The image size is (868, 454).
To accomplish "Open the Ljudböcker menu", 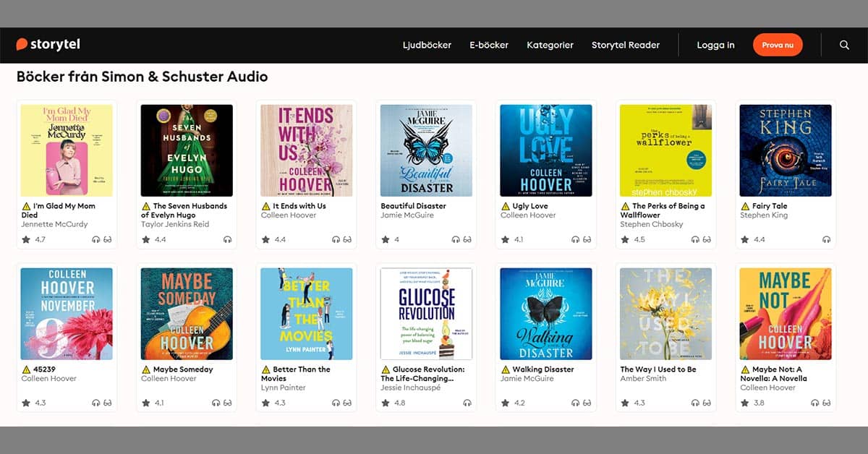I will coord(427,45).
